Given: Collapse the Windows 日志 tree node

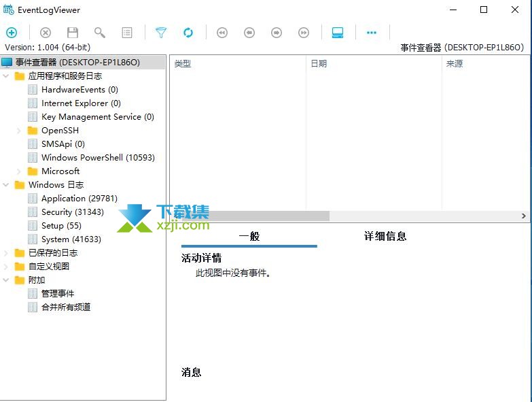Looking at the screenshot, I should (6, 185).
